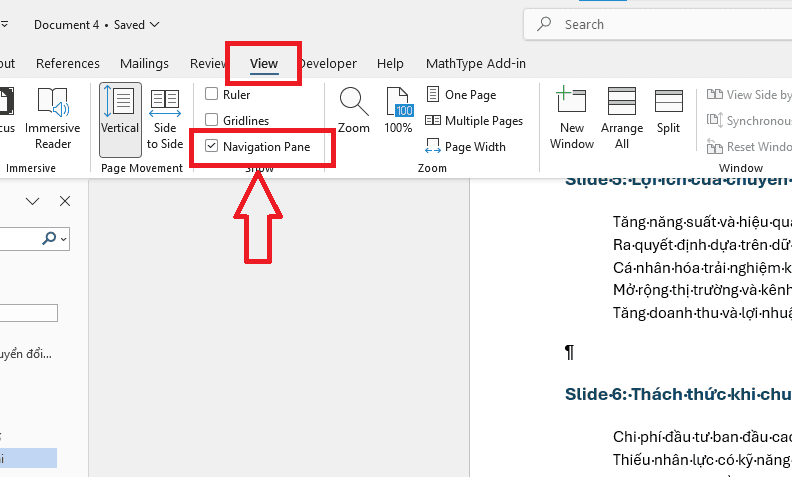Screen dimensions: 792x495
Task: Click the navigation pane search magnifier
Action: point(50,238)
